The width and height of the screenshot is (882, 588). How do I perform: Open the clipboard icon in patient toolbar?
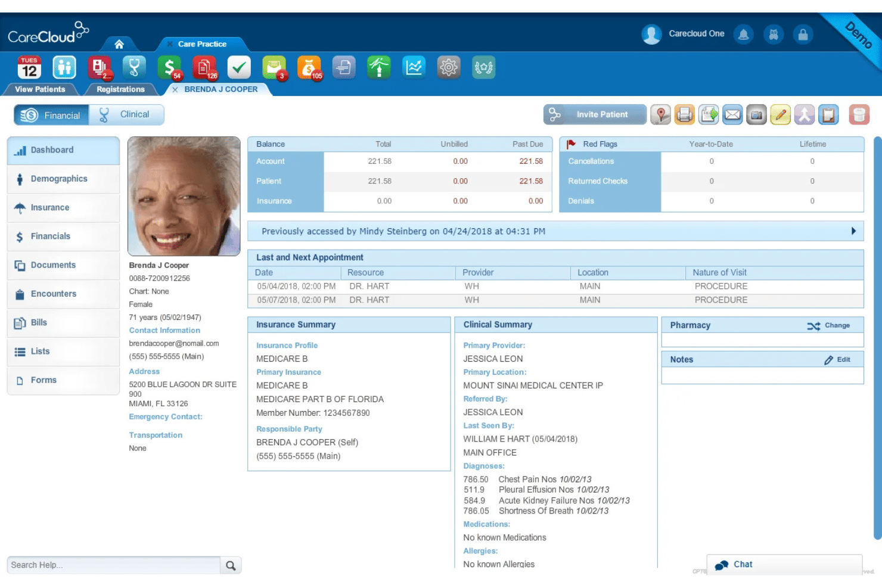[x=828, y=114]
